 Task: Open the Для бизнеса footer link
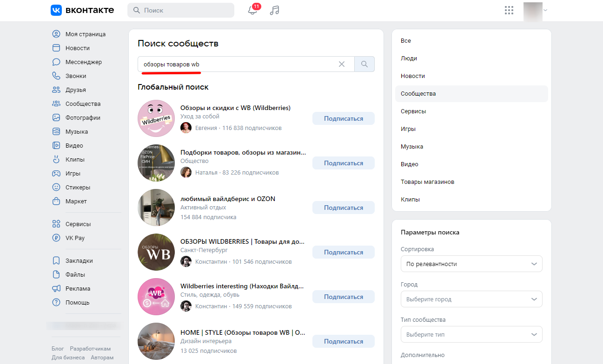click(68, 357)
